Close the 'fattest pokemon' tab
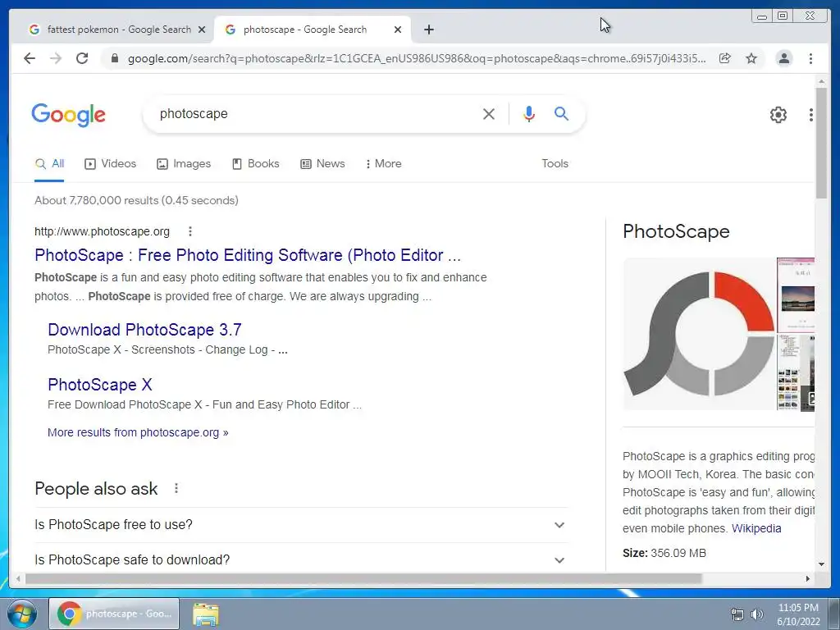 (x=202, y=30)
